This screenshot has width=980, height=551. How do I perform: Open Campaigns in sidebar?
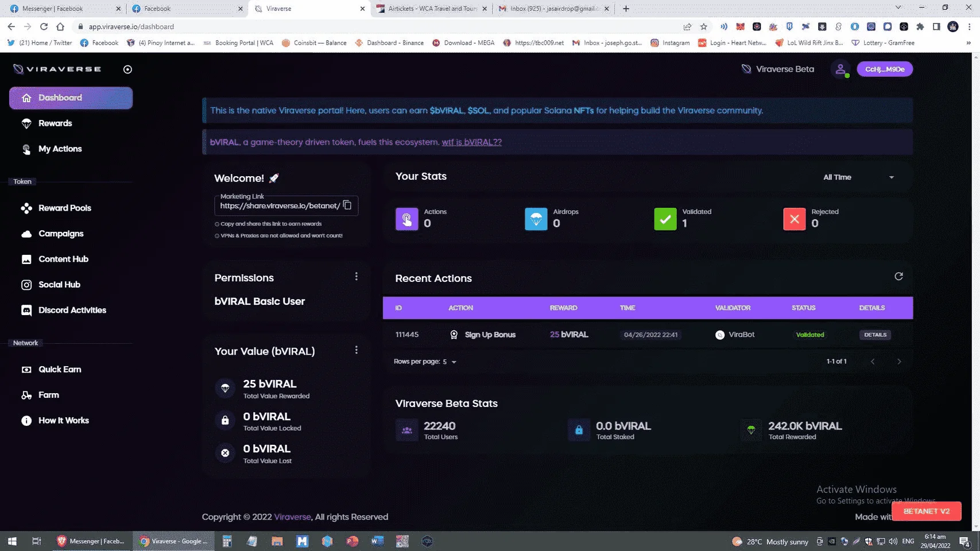[x=61, y=234]
